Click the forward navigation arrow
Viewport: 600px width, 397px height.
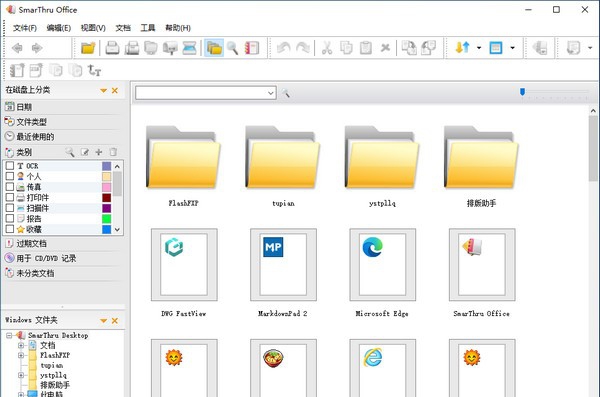coord(37,48)
